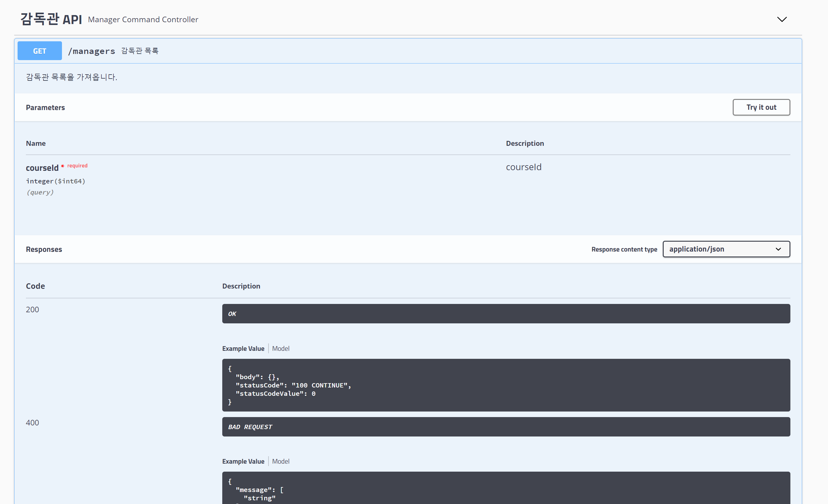Click the blue GET method badge
The height and width of the screenshot is (504, 828).
coord(40,51)
